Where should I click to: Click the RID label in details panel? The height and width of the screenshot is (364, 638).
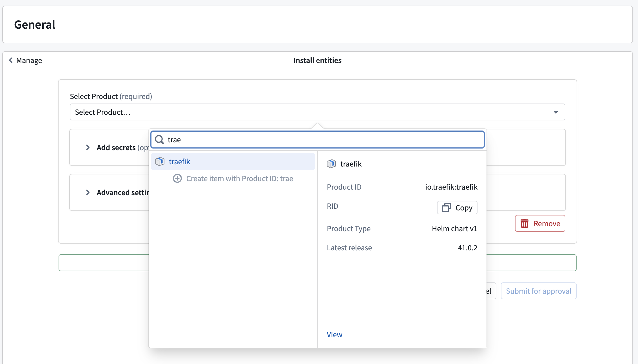(x=332, y=206)
